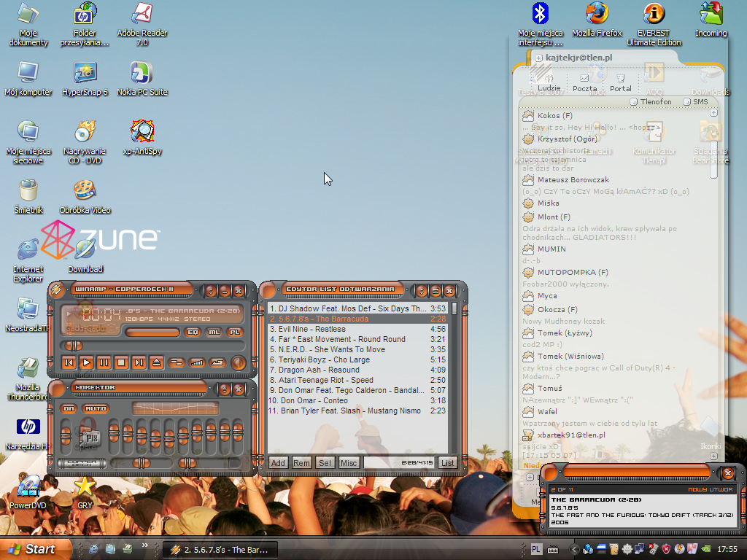Toggle the ML media library button
Viewport: 747px width, 560px height.
[x=214, y=332]
